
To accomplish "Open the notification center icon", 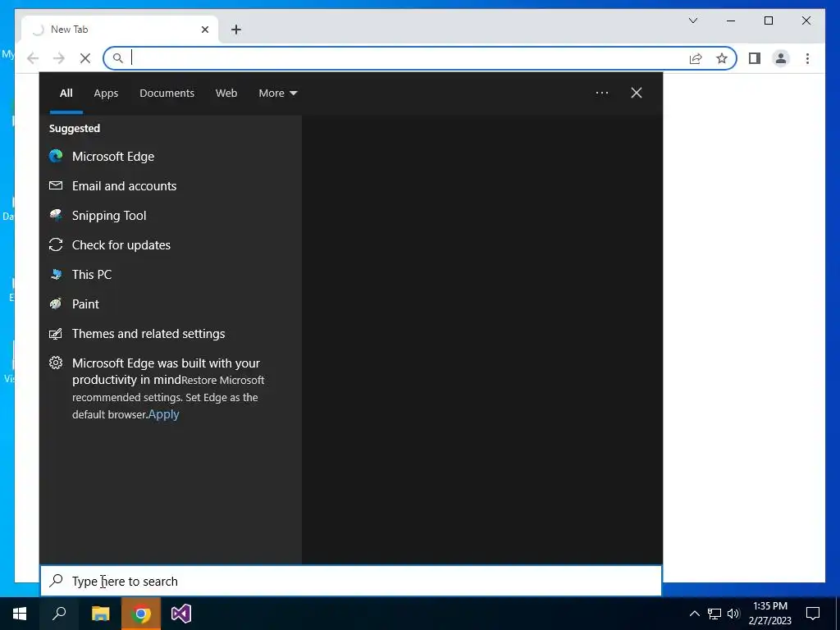I will [x=813, y=614].
